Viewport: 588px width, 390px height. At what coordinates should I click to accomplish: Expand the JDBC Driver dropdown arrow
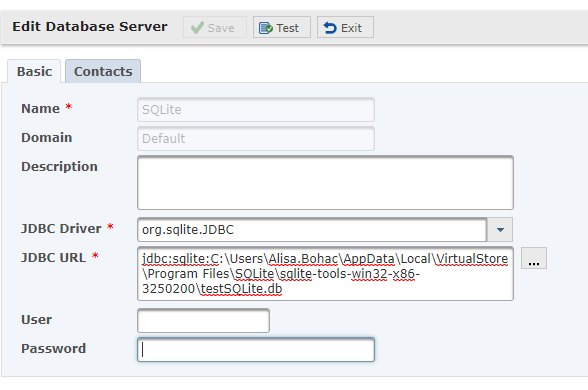pyautogui.click(x=500, y=230)
